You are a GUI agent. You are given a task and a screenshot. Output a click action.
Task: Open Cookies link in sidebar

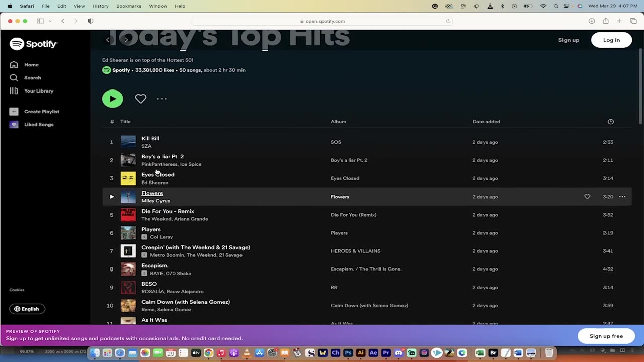click(x=17, y=290)
